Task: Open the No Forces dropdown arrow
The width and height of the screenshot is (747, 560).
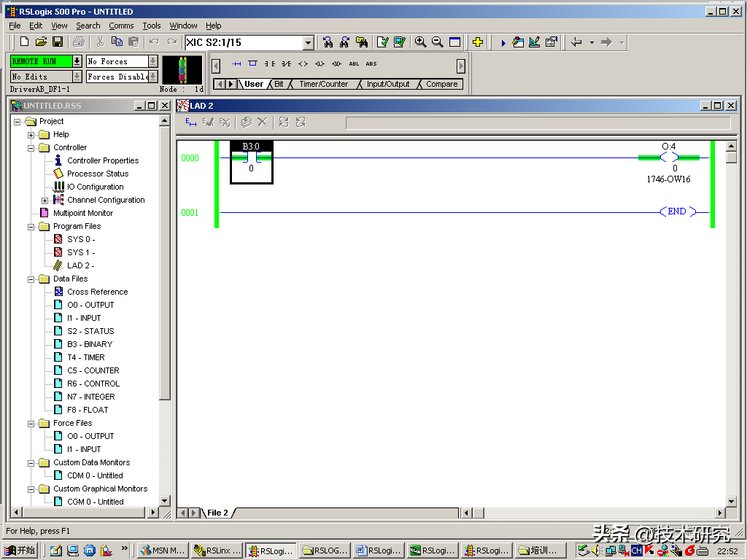Action: [152, 61]
